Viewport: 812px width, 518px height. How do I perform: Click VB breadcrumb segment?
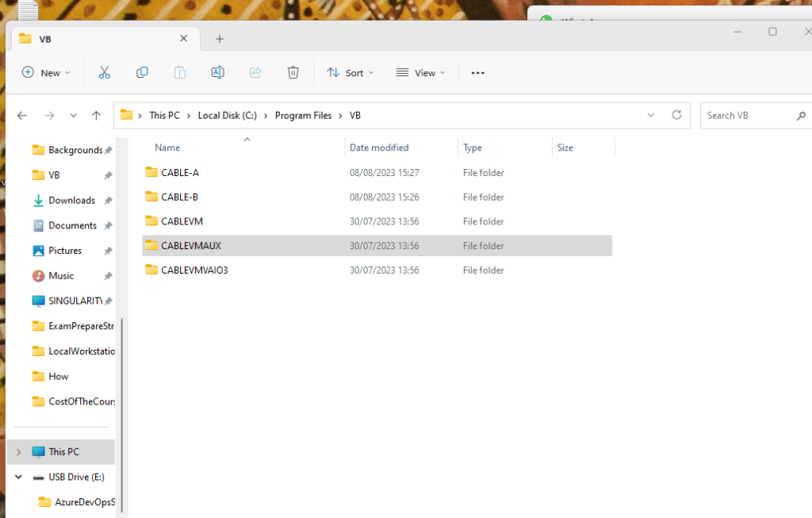[354, 116]
